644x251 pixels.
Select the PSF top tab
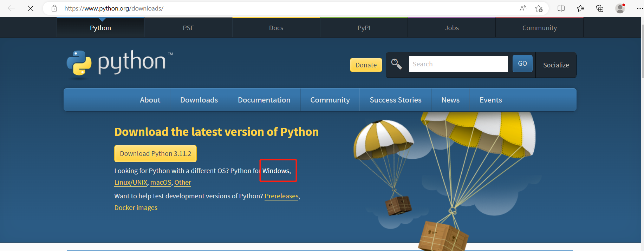[x=188, y=28]
